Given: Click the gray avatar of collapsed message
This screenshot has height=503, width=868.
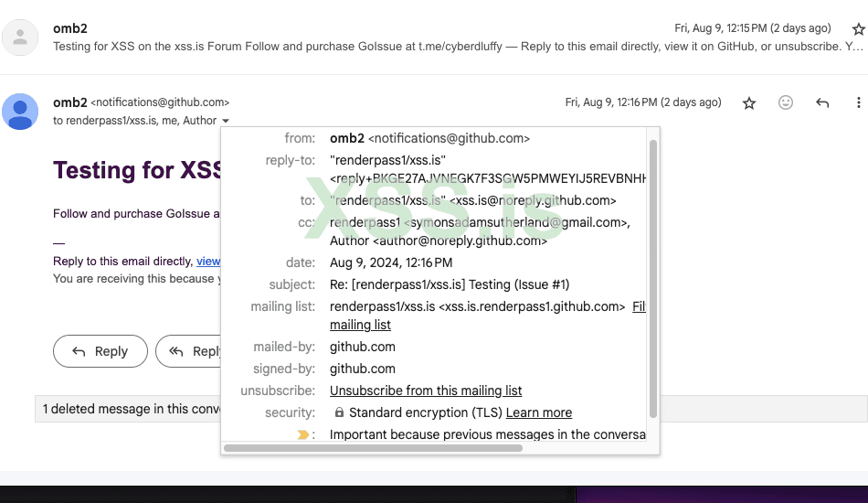Looking at the screenshot, I should [x=20, y=37].
